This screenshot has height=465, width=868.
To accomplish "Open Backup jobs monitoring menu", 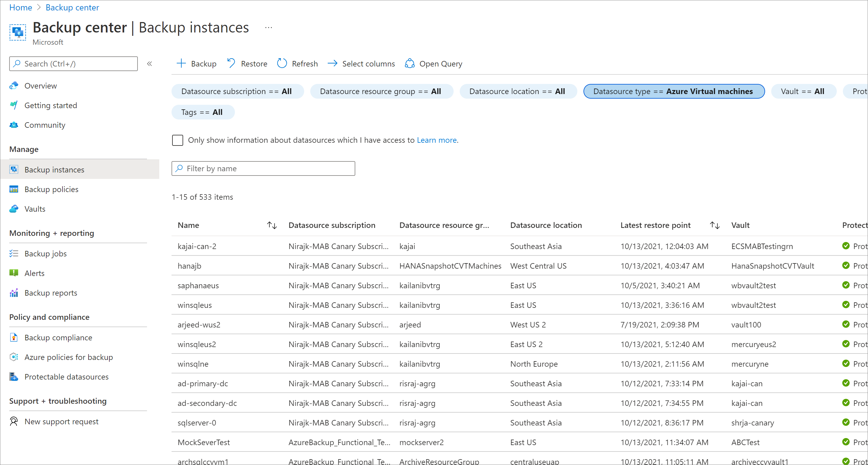I will tap(45, 253).
